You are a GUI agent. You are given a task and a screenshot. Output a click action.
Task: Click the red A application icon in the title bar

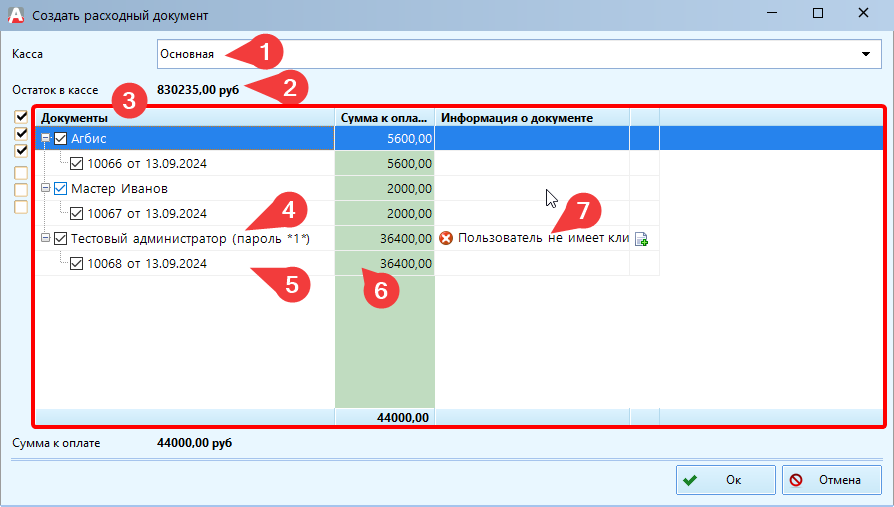[x=15, y=14]
